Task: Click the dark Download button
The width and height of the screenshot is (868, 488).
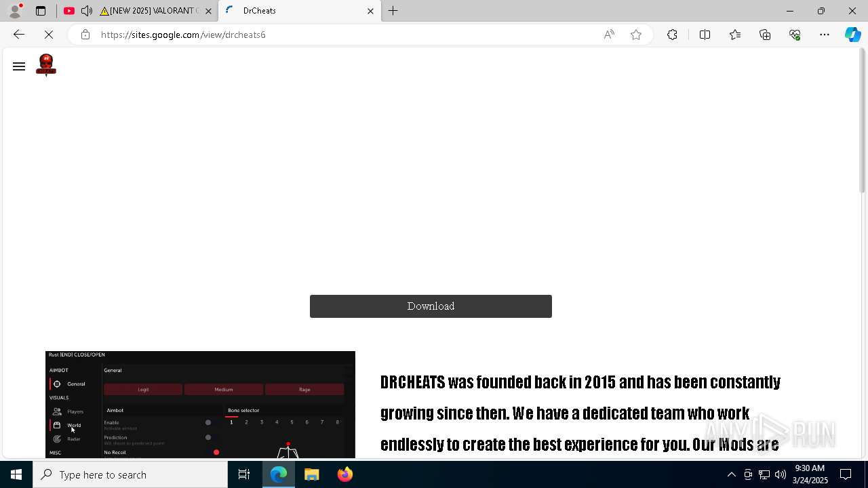Action: (x=431, y=306)
